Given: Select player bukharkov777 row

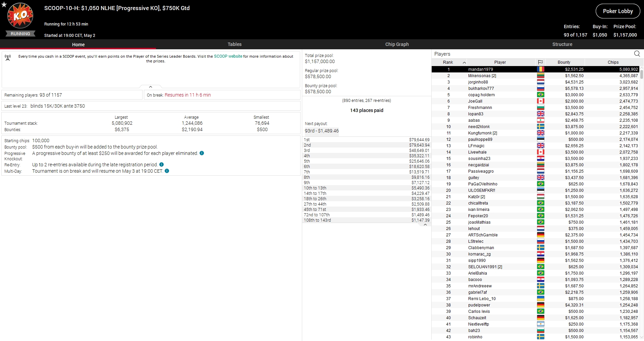Looking at the screenshot, I should point(535,89).
